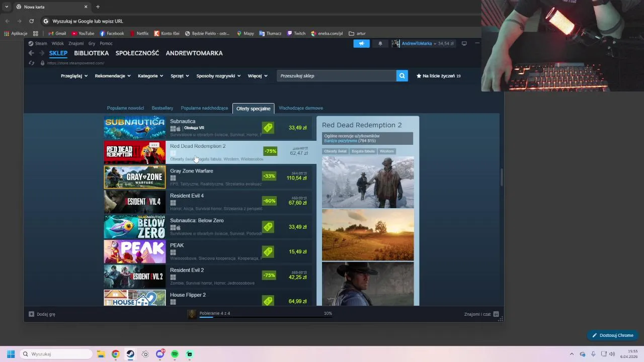Click the Steam announcements megaphone button
Viewport: 644px width, 362px height.
[361, 43]
